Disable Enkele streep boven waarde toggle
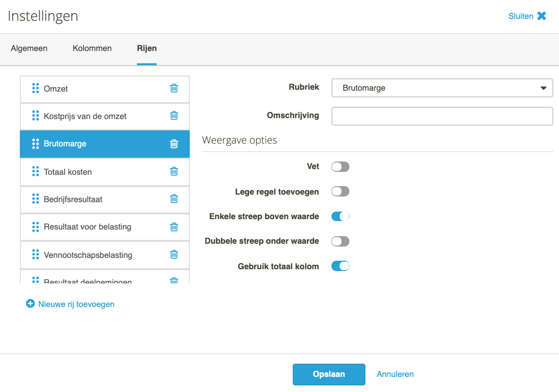559x392 pixels. pos(340,216)
